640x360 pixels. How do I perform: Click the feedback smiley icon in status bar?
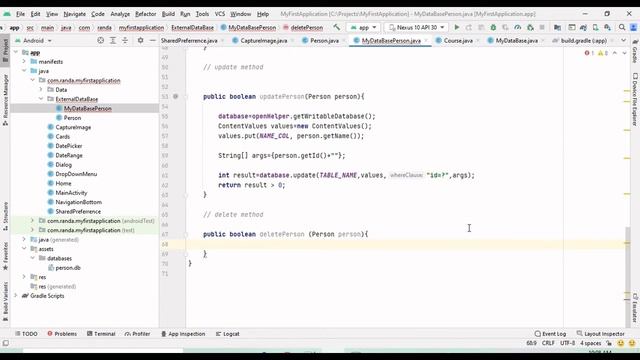pos(620,343)
